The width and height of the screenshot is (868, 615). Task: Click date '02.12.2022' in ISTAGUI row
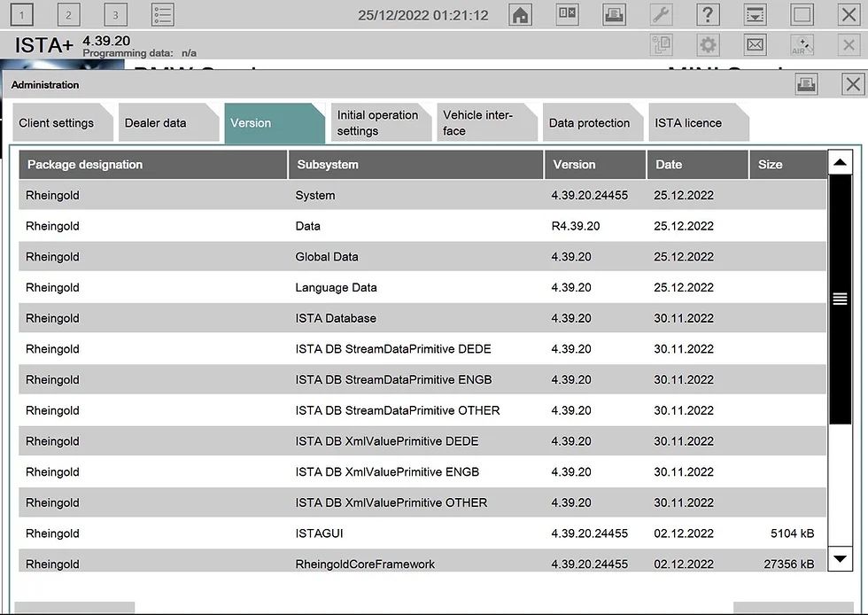click(684, 533)
